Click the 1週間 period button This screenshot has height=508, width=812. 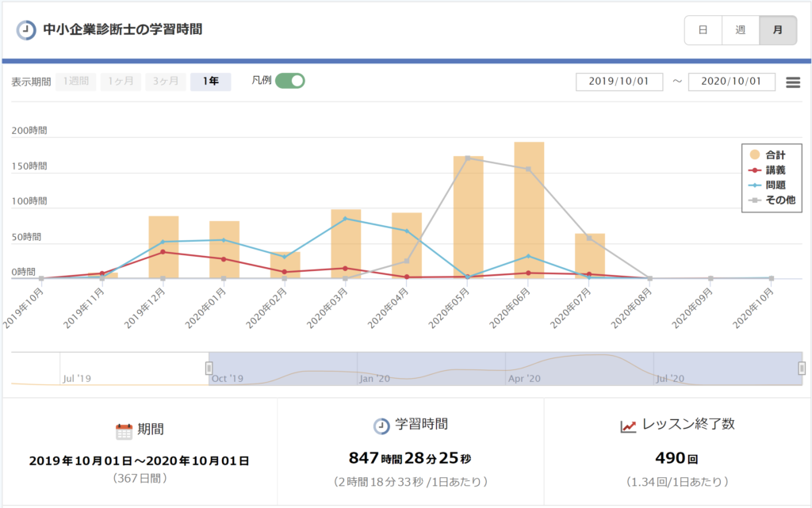coord(75,82)
